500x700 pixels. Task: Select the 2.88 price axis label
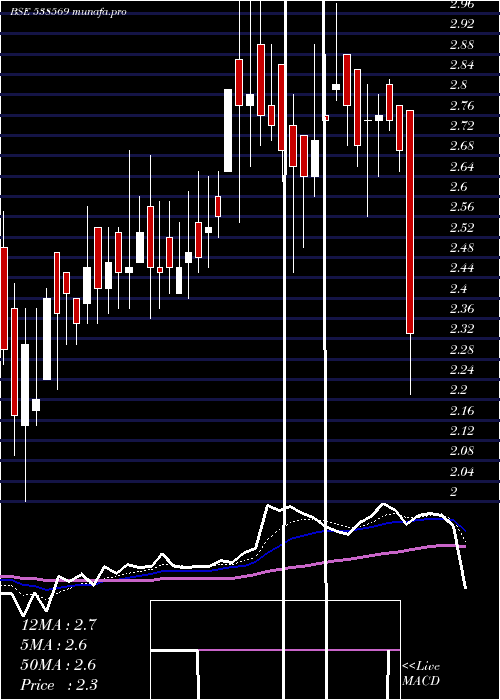[x=462, y=45]
